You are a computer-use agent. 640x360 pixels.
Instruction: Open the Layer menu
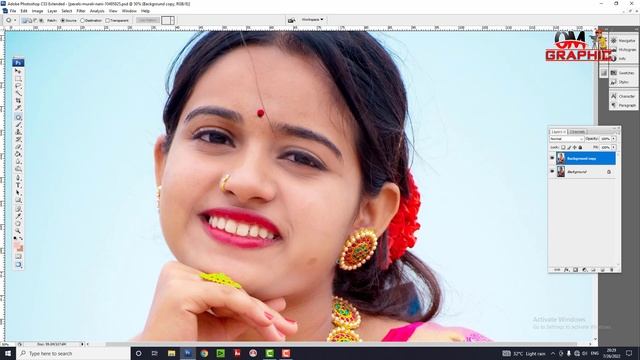(52, 11)
